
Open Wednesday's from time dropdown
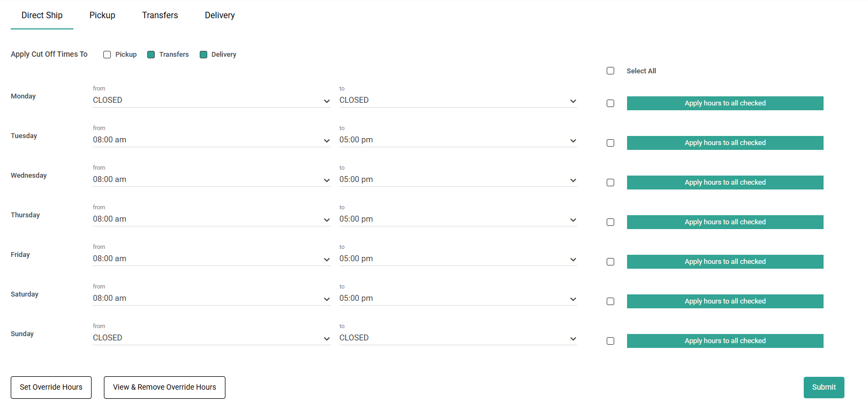(212, 179)
